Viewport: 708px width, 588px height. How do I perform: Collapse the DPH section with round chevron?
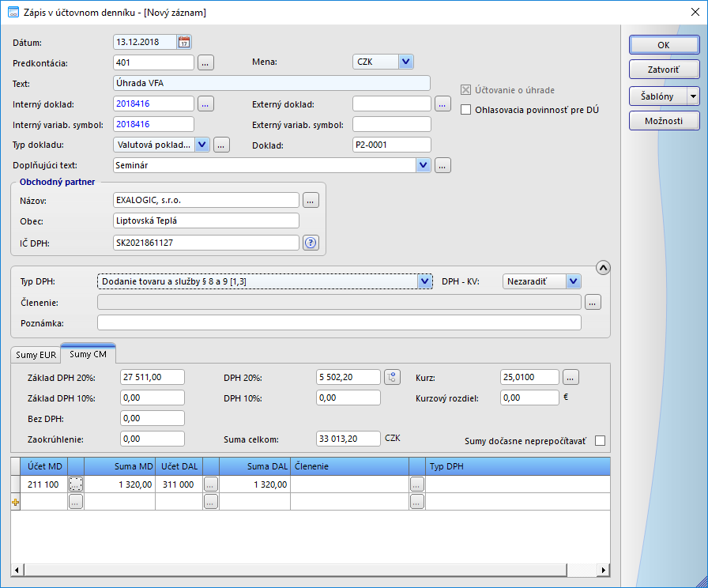tap(603, 268)
